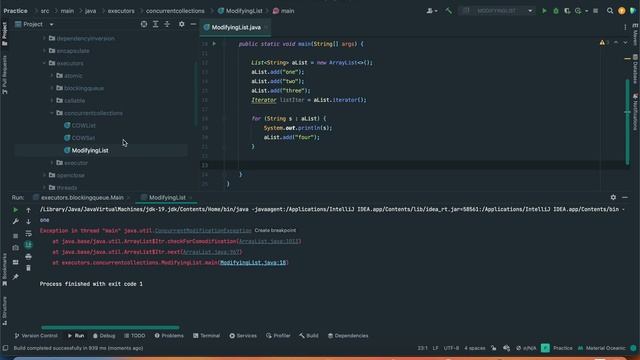
Task: Open the COWList class in the project tree
Action: click(x=84, y=126)
